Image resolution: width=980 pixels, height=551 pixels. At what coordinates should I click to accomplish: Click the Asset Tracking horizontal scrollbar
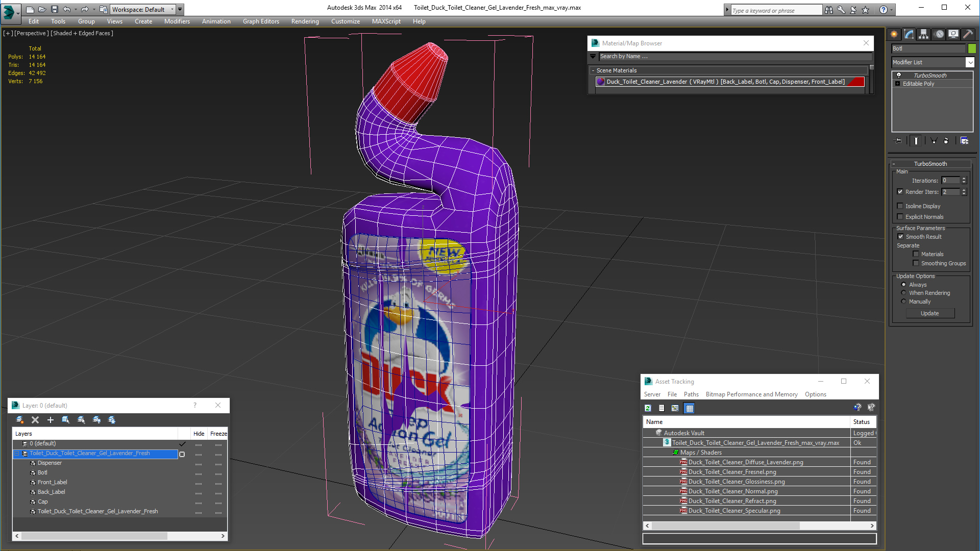[x=760, y=525]
